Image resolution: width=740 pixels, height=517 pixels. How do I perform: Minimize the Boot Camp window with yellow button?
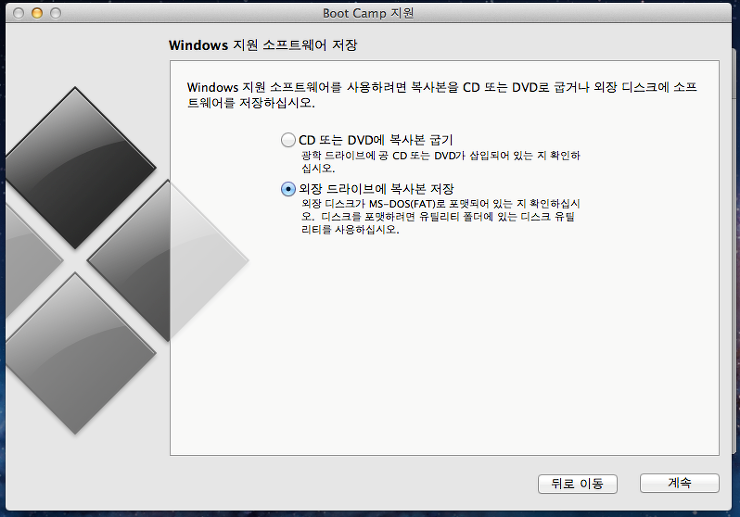point(37,13)
